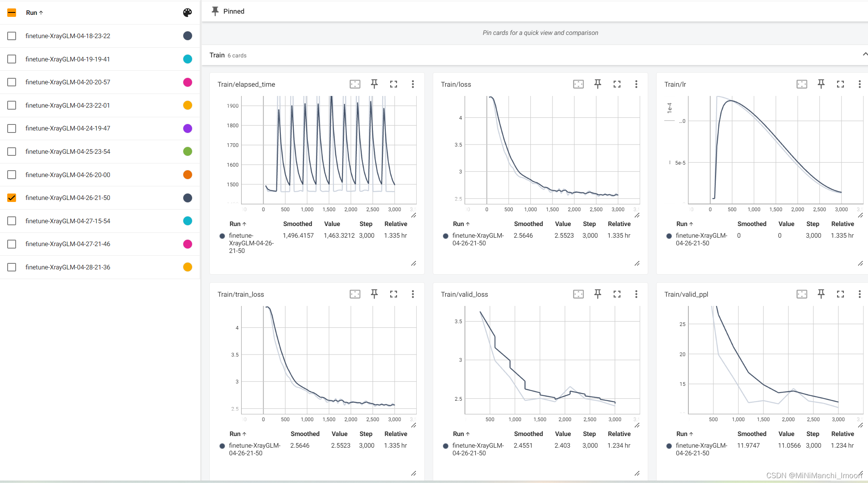Open more options menu for Train/lr

point(859,84)
